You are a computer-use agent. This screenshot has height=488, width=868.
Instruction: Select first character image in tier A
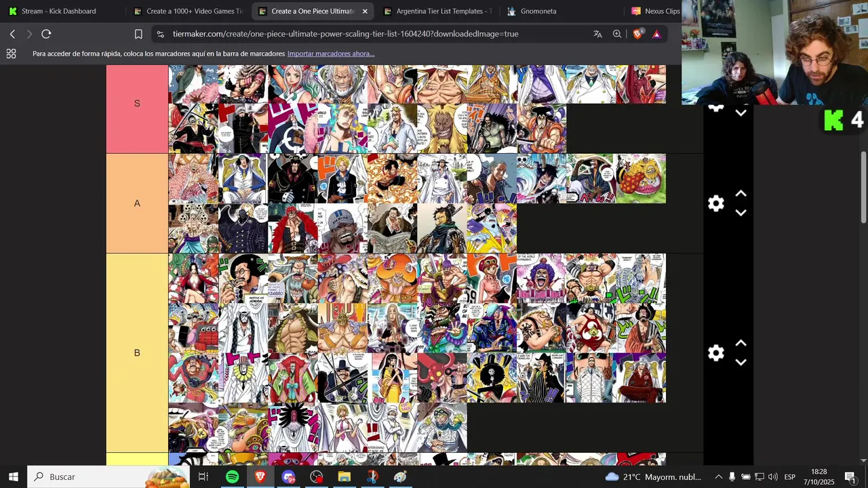193,178
